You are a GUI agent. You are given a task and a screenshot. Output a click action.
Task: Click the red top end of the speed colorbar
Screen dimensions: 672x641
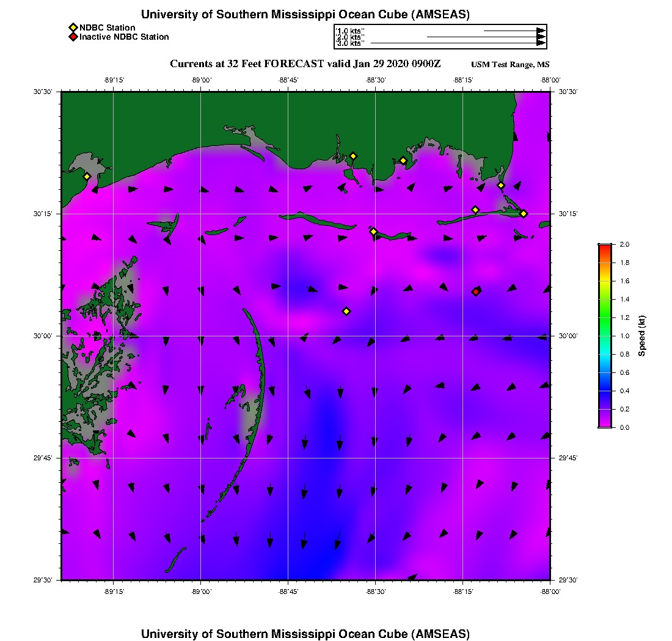point(605,247)
